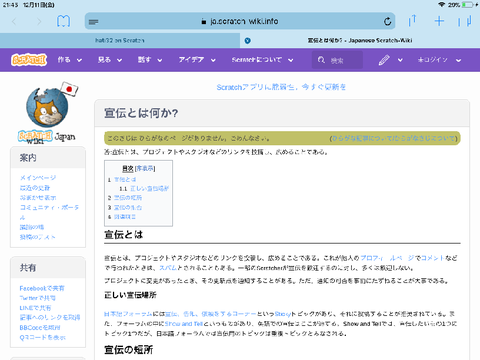Viewport: 480px width, 360px height.
Task: Open reader options icon in address bar
Action: (x=94, y=22)
